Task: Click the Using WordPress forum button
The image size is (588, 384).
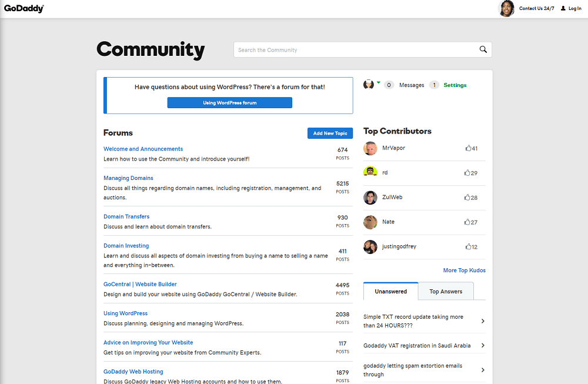Action: coord(229,103)
